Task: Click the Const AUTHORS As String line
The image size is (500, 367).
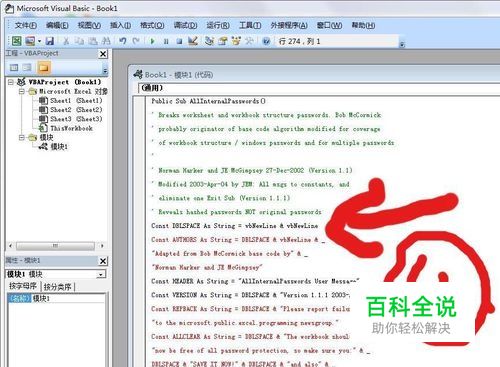Action: pyautogui.click(x=238, y=240)
